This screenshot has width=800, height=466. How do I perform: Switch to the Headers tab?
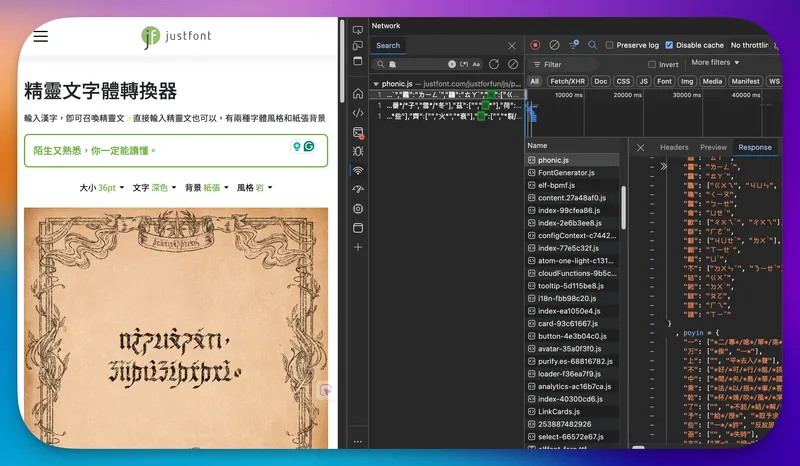(674, 147)
